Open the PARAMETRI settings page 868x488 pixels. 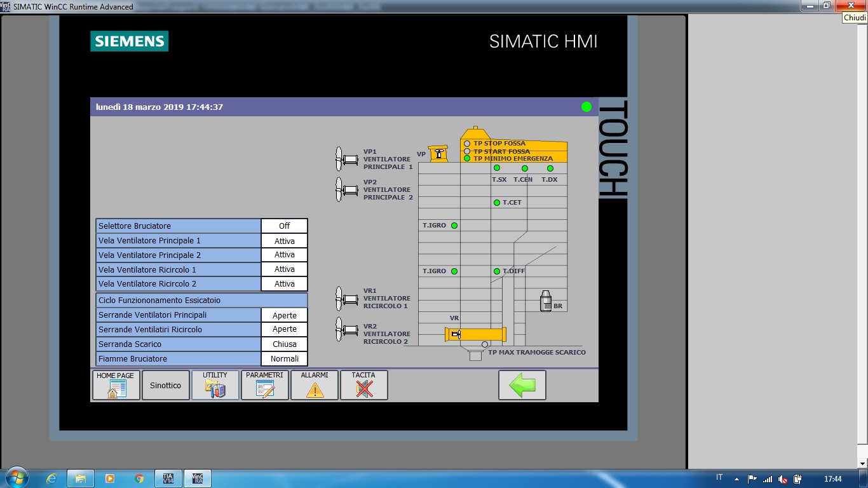(265, 385)
